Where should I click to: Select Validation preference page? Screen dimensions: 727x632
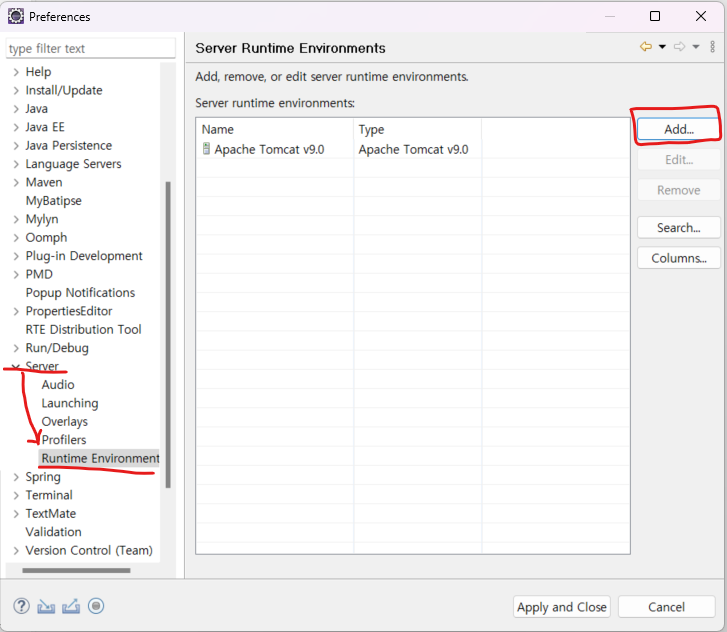click(53, 532)
